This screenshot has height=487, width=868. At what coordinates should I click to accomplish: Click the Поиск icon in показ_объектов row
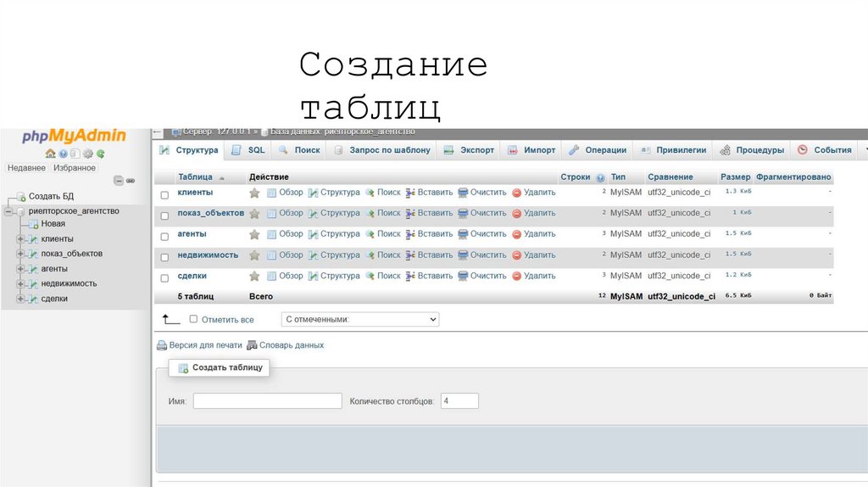[370, 213]
